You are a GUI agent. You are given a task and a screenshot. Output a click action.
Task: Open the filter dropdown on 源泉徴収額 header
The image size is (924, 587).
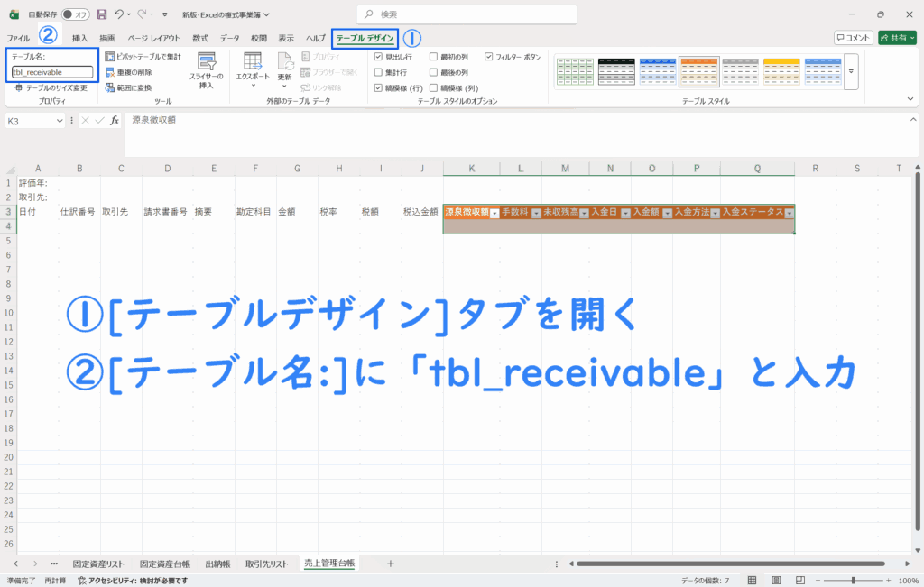(x=494, y=214)
